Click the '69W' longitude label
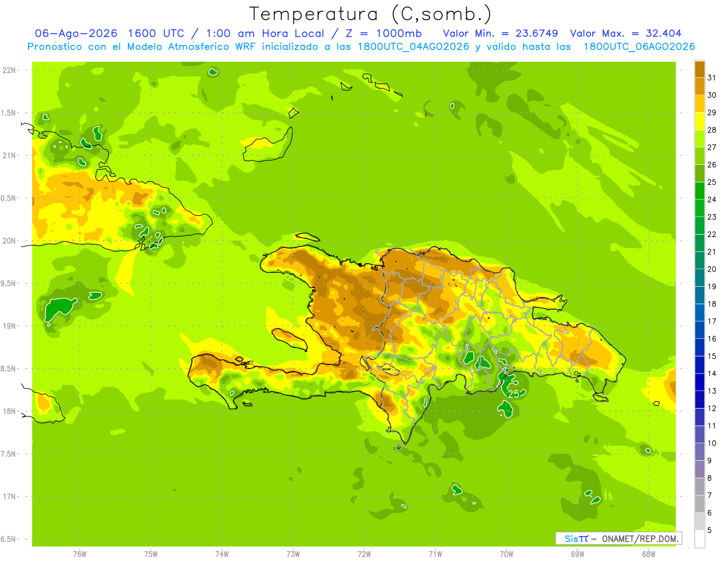Image resolution: width=728 pixels, height=562 pixels. pos(578,554)
